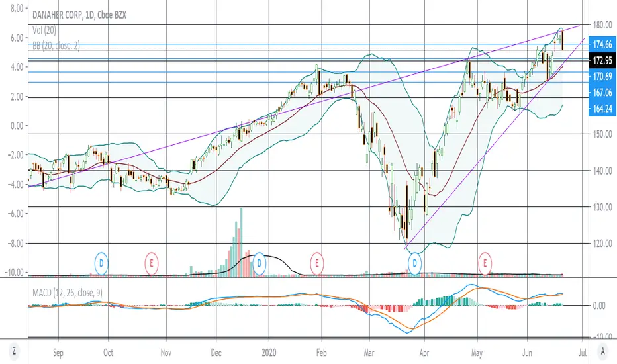Click the 140.00 price axis value
The width and height of the screenshot is (617, 364).
point(602,171)
